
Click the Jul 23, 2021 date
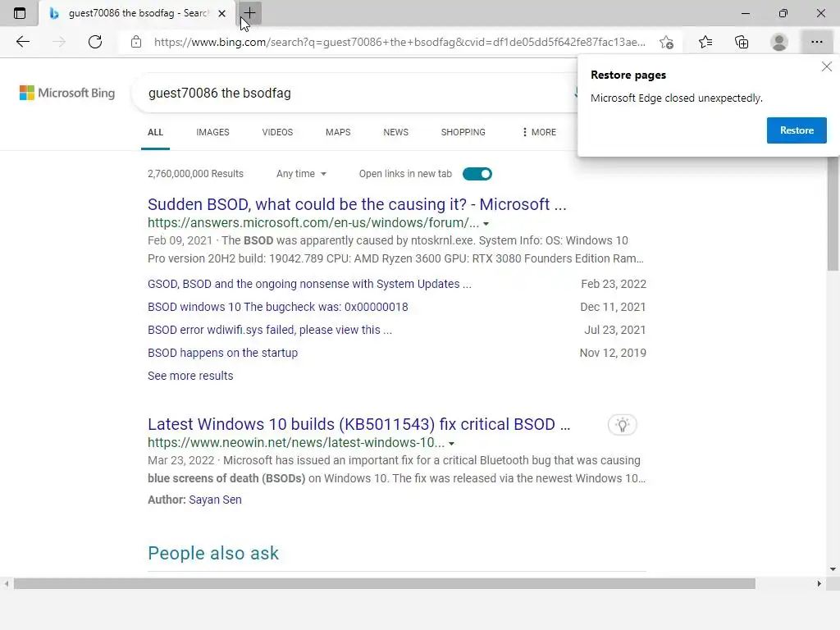click(x=615, y=330)
